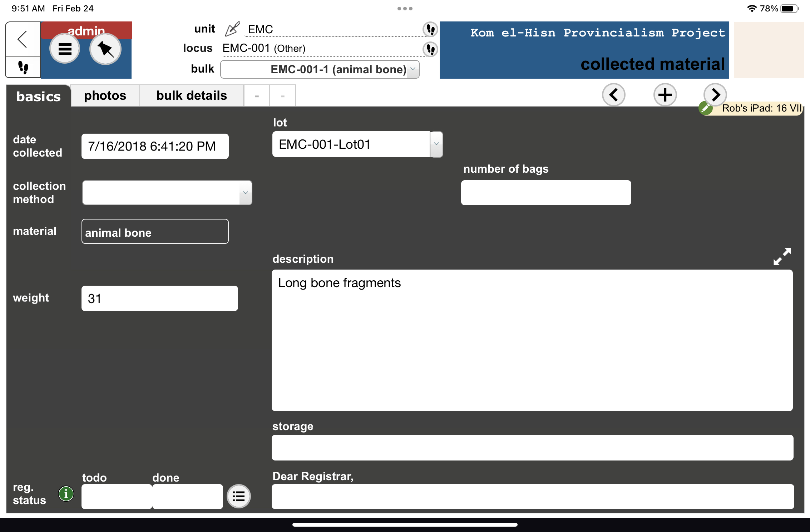Select the second dash tab
This screenshot has width=810, height=532.
(x=282, y=95)
